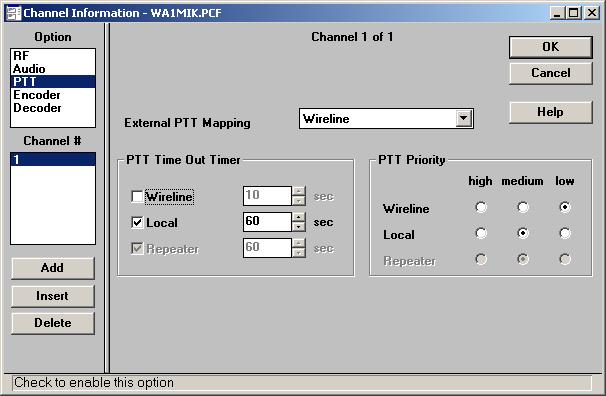Image resolution: width=606 pixels, height=396 pixels.
Task: Select Decoder in the Option list
Action: click(53, 108)
